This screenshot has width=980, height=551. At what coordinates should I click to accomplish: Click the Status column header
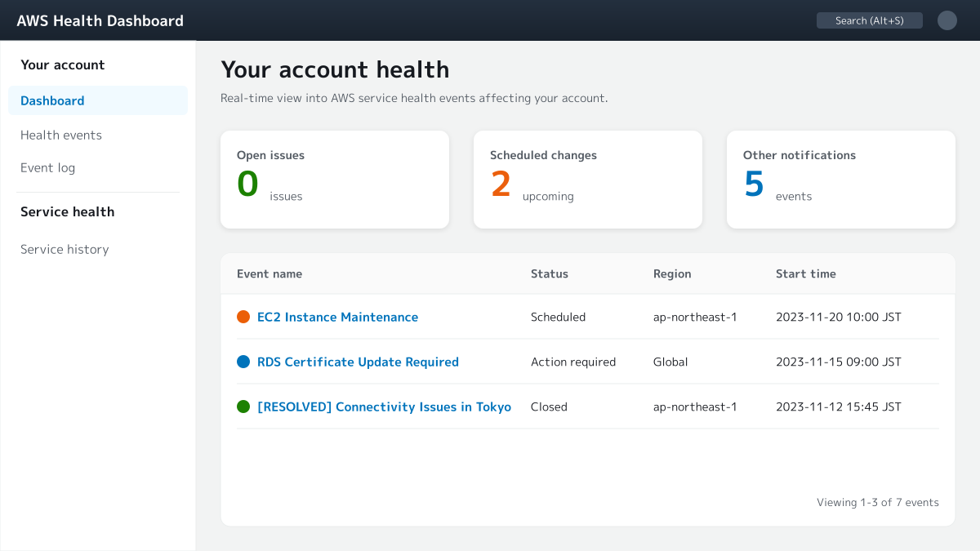click(550, 273)
